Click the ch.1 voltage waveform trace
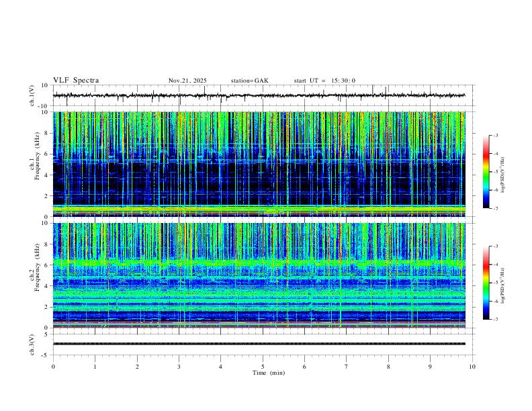Image resolution: width=532 pixels, height=411 pixels. (259, 95)
